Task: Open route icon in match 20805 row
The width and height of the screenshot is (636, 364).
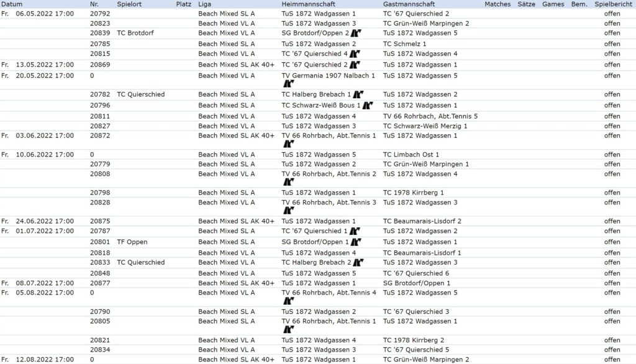Action: click(x=288, y=329)
